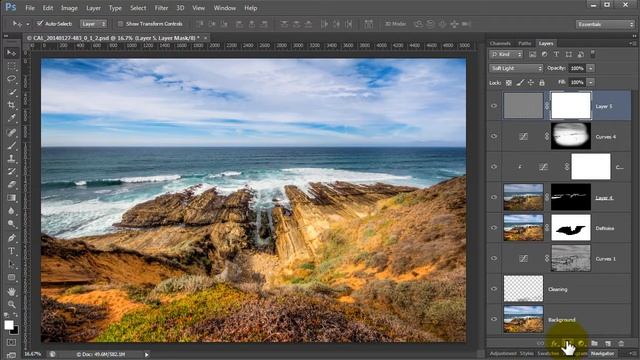Toggle Lock transparent pixels
The width and height of the screenshot is (640, 360).
click(509, 82)
